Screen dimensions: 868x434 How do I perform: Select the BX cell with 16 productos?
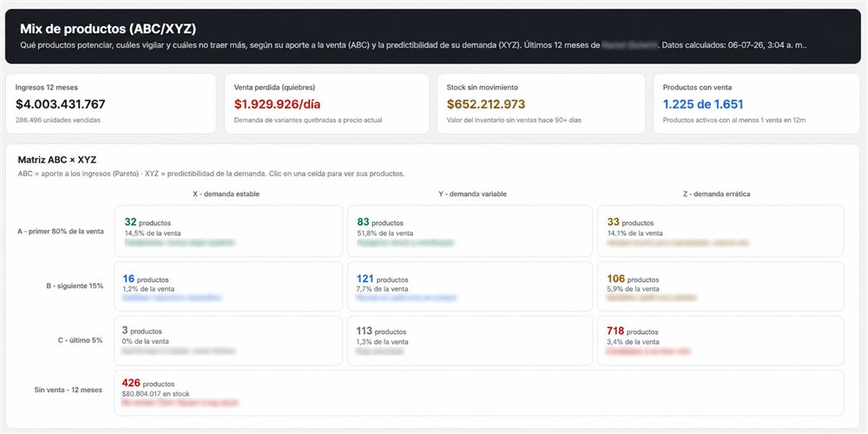coord(228,286)
